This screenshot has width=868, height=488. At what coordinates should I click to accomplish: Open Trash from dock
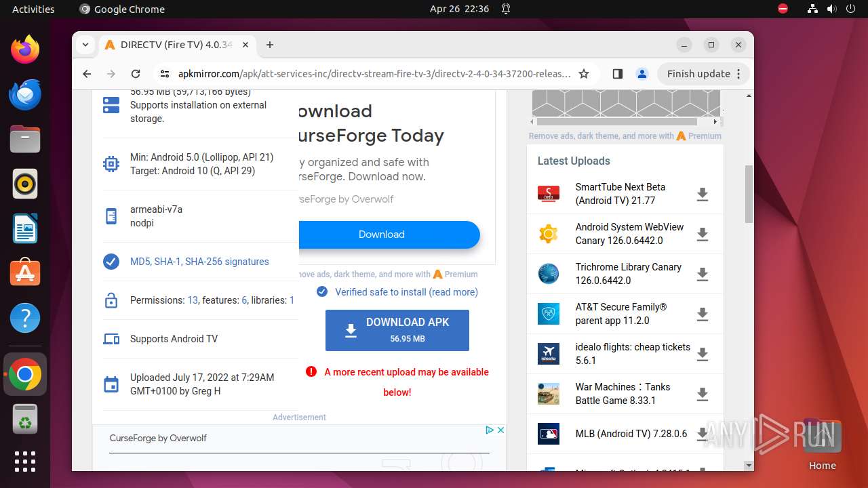pos(25,419)
